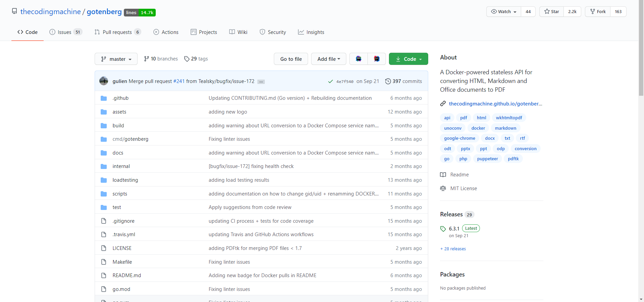The image size is (644, 302).
Task: Click the file icon for go.mod
Action: (x=104, y=289)
